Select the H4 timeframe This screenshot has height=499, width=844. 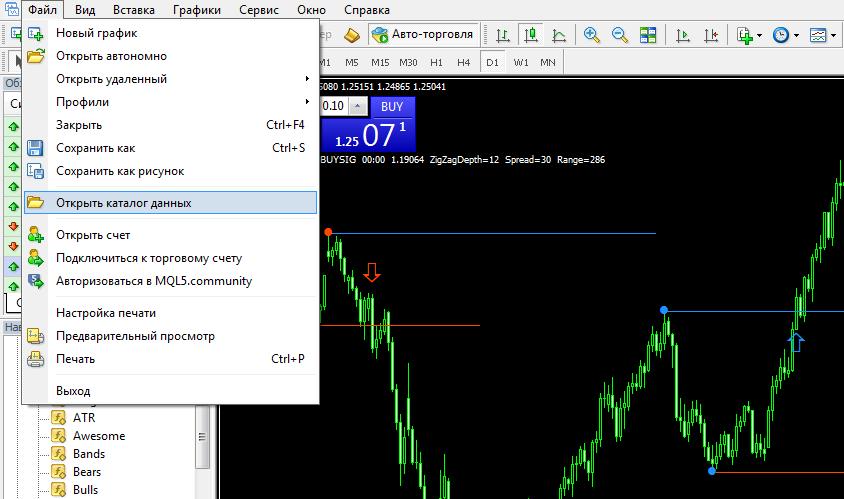click(x=463, y=62)
